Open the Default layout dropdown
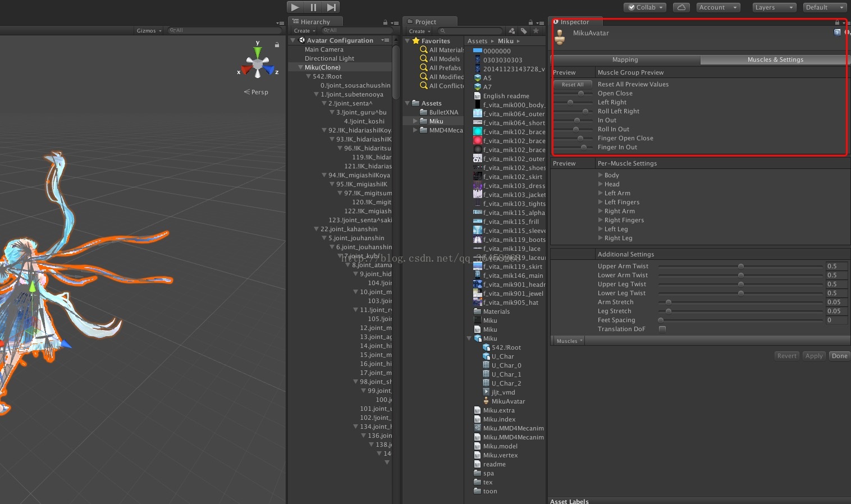 coord(824,7)
